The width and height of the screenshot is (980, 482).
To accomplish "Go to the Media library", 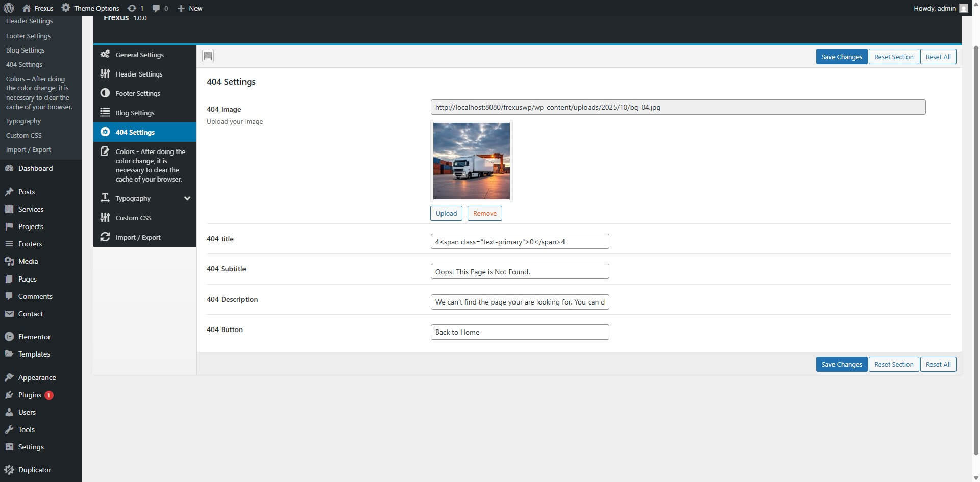I will point(28,261).
